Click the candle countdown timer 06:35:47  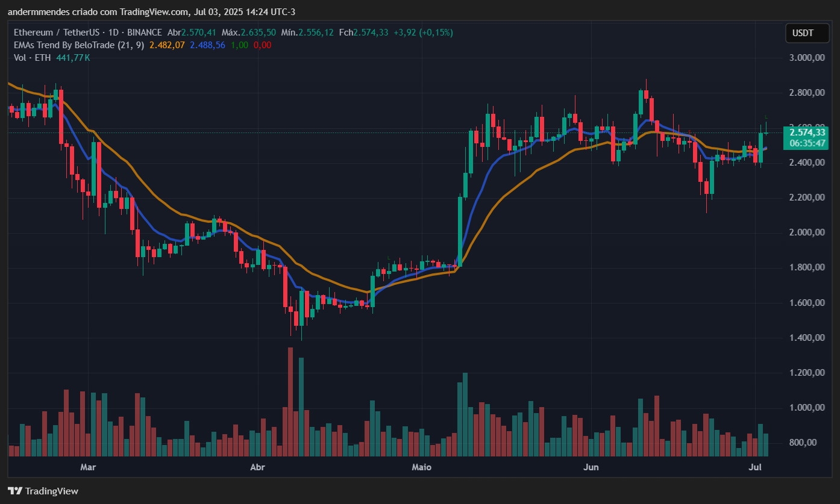(807, 143)
